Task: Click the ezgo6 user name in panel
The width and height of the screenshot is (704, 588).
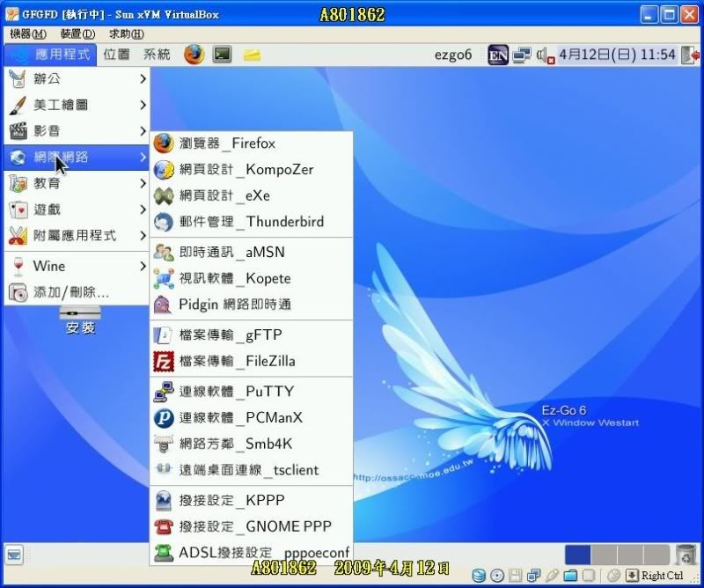Action: [453, 55]
